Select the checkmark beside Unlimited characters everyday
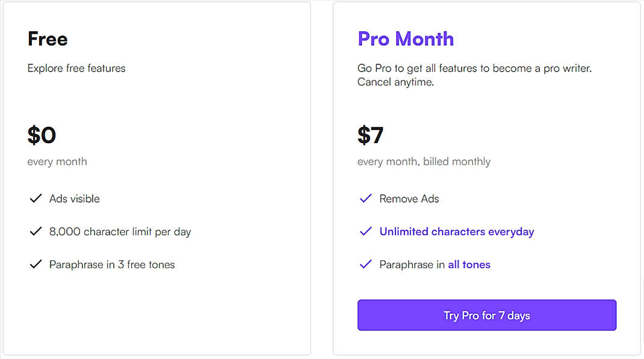 tap(365, 232)
